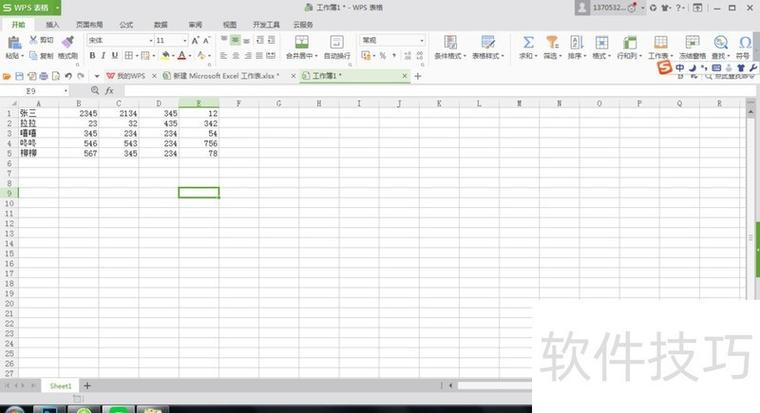Image resolution: width=760 pixels, height=413 pixels.
Task: Click the Paste (粘贴) clipboard icon
Action: 14,43
